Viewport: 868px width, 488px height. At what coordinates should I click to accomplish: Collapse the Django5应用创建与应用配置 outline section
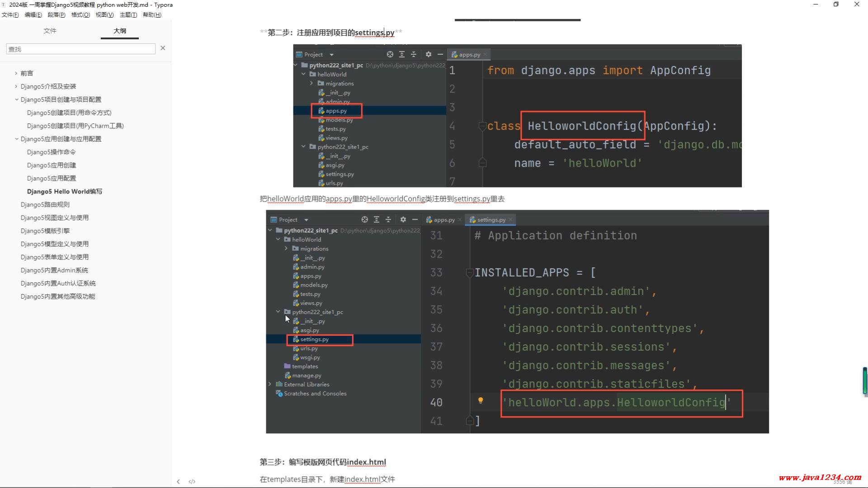click(16, 139)
